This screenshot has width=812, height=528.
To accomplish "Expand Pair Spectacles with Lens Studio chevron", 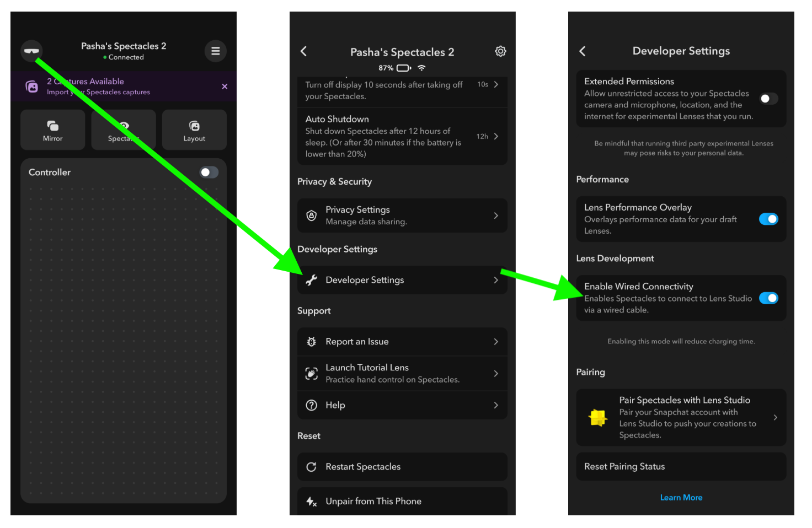I will [x=775, y=418].
